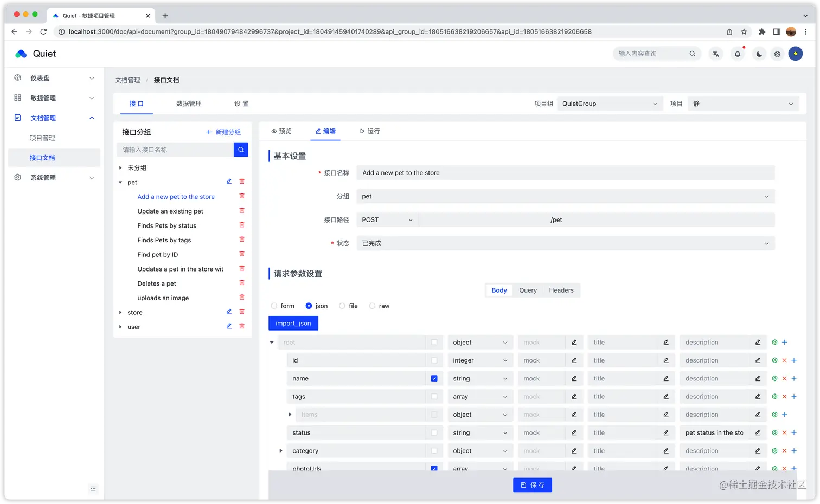Open the 项目组 QuietGroup dropdown
This screenshot has width=820, height=504.
[610, 104]
